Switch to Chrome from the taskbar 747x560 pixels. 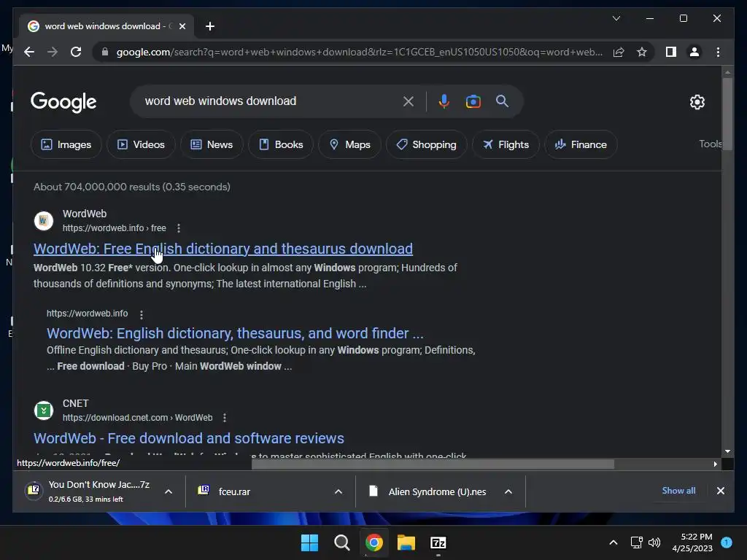[x=374, y=542]
